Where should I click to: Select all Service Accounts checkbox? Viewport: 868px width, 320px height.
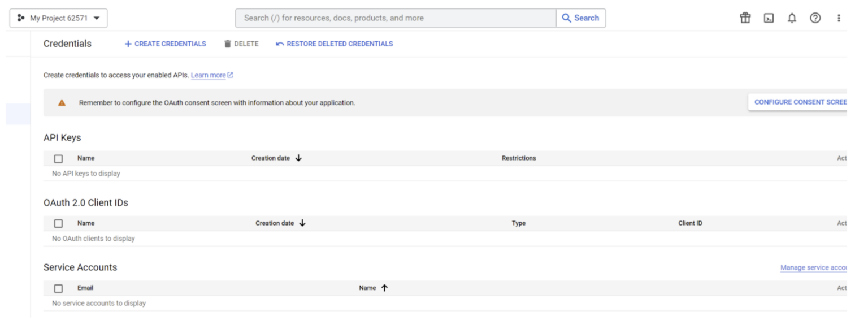pyautogui.click(x=58, y=289)
